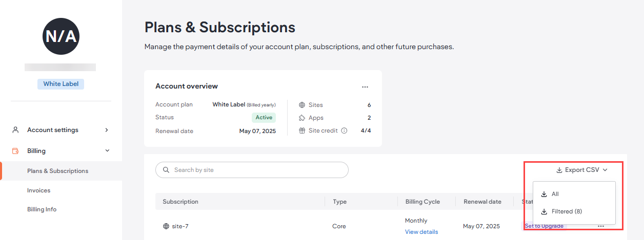Open the Invoices page
The width and height of the screenshot is (644, 240).
click(39, 190)
